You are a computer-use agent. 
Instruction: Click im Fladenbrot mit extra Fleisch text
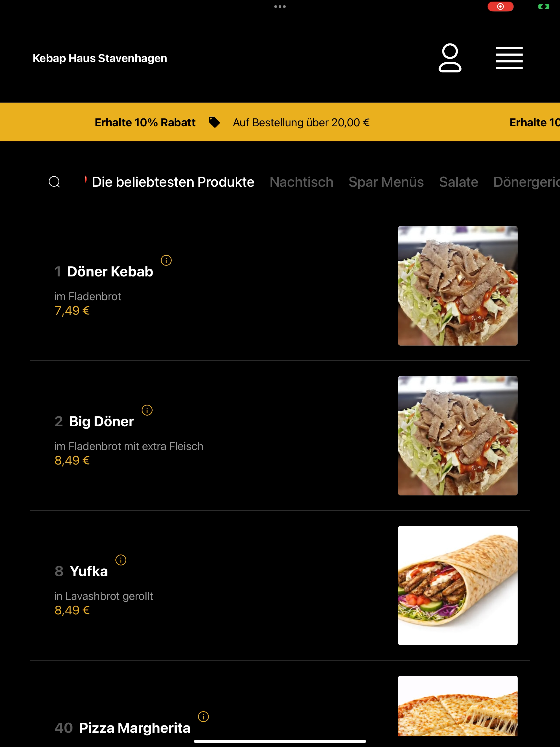tap(129, 447)
